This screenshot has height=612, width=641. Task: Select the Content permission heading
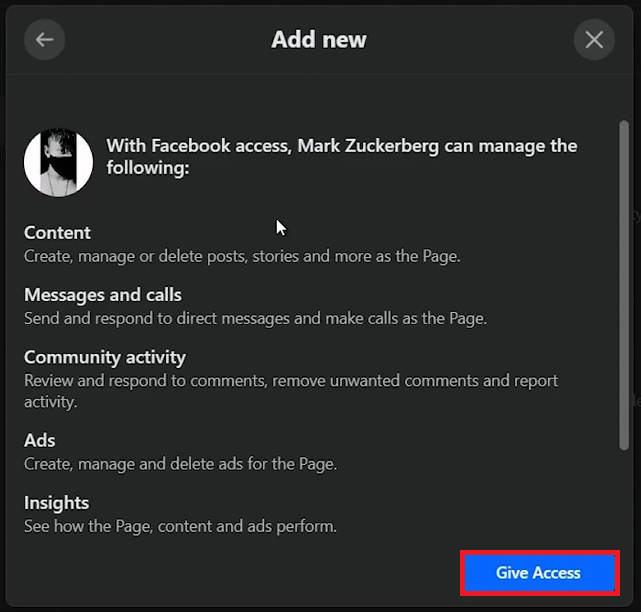[x=57, y=233]
